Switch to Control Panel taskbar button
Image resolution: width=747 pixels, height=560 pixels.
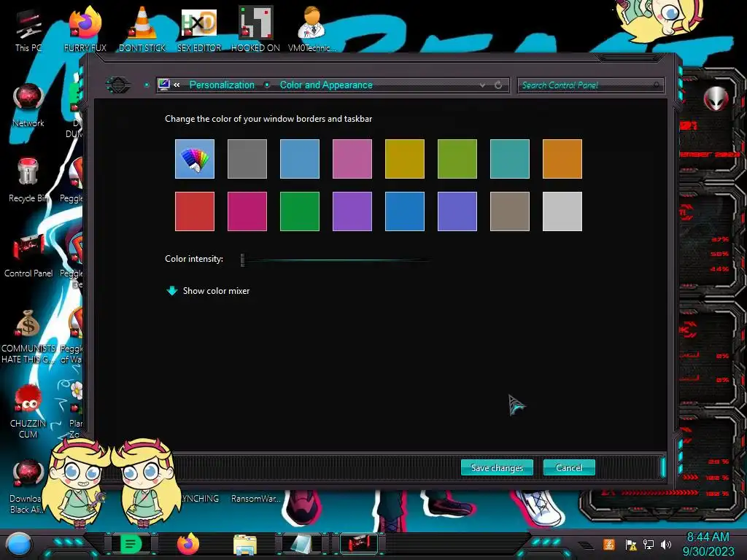359,543
